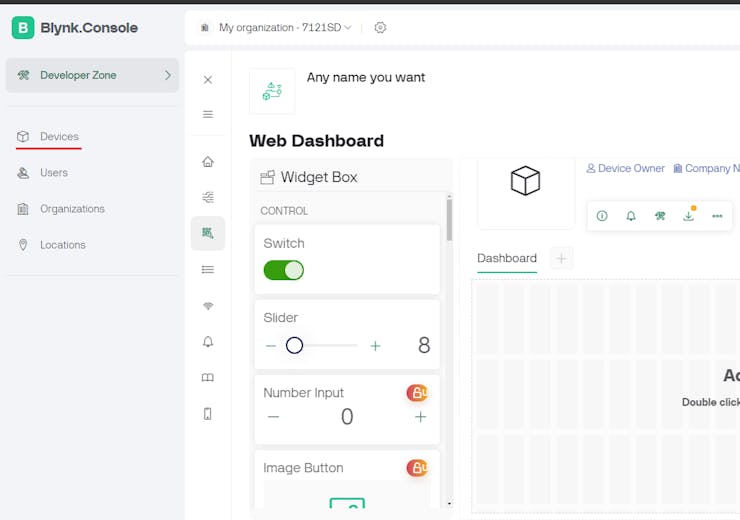Viewport: 740px width, 520px height.
Task: Add a new tab with plus button
Action: tap(562, 258)
